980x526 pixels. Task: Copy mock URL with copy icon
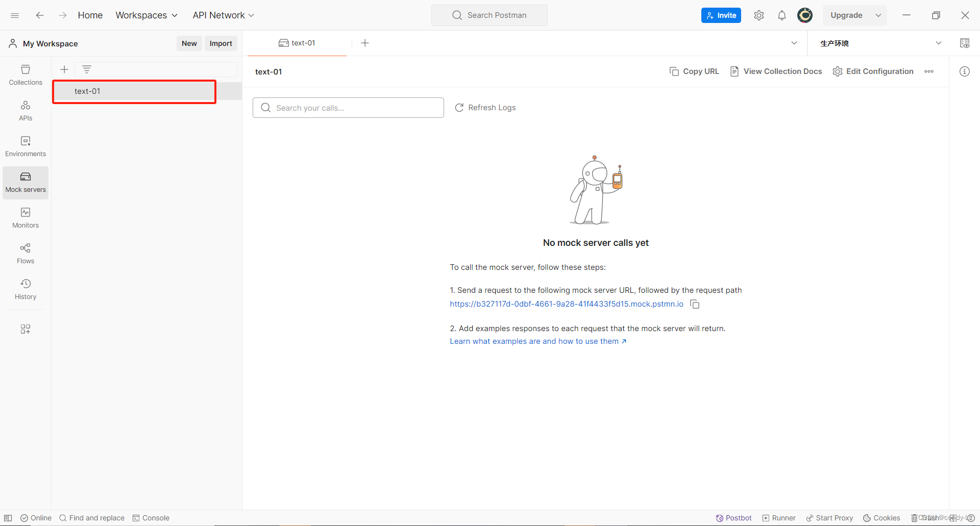coord(695,304)
